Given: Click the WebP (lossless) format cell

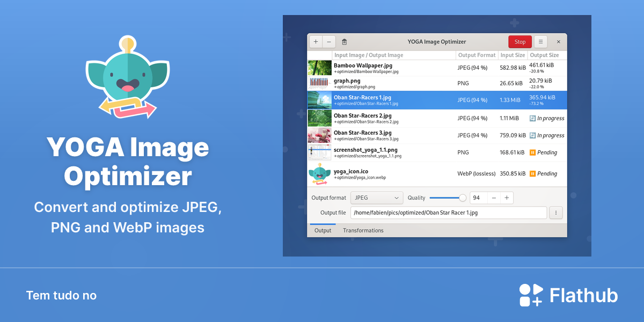Looking at the screenshot, I should 476,173.
